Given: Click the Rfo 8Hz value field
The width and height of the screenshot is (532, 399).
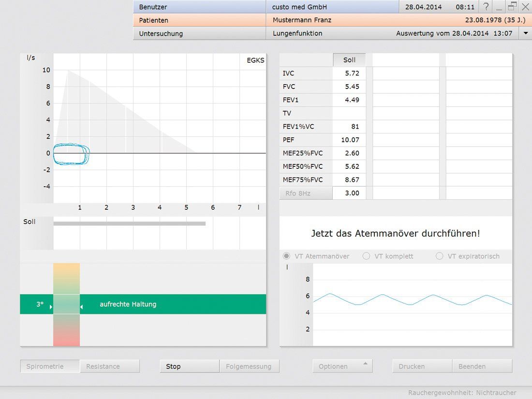Looking at the screenshot, I should (349, 193).
